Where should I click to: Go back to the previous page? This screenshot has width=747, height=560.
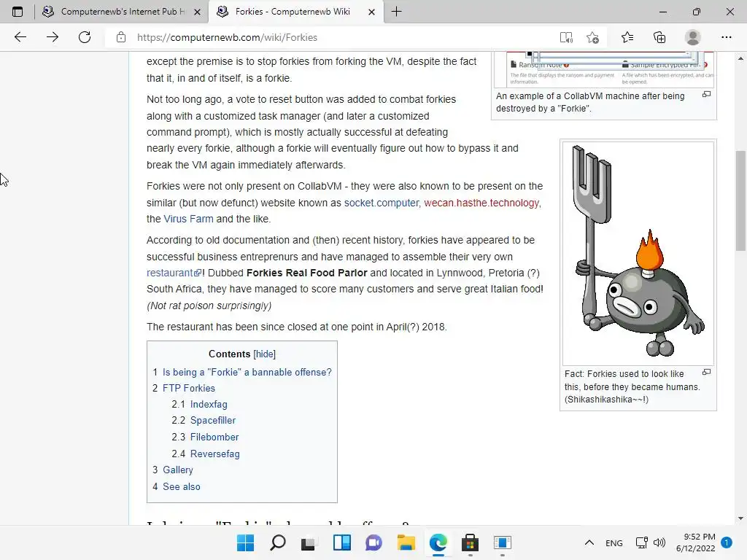(20, 37)
